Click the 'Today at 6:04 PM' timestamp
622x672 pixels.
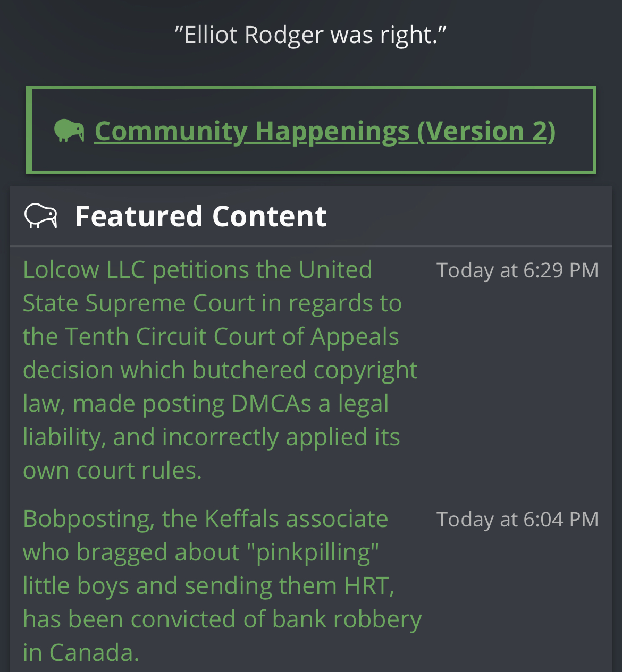(517, 520)
